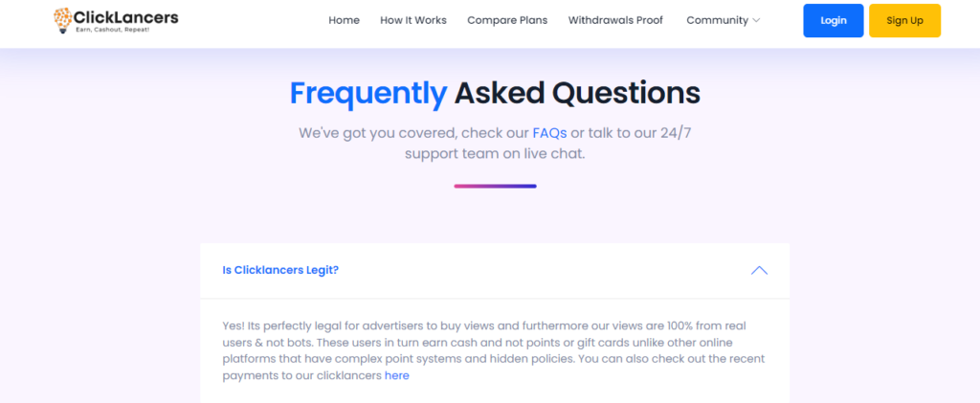980x403 pixels.
Task: Click the chevron arrow beside Community
Action: click(x=756, y=20)
